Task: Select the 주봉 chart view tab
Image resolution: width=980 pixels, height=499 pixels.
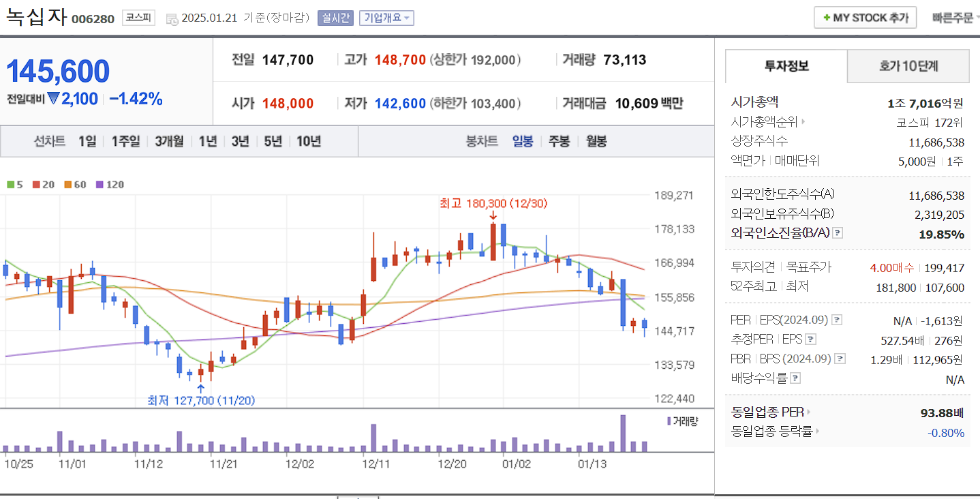Action: (558, 141)
